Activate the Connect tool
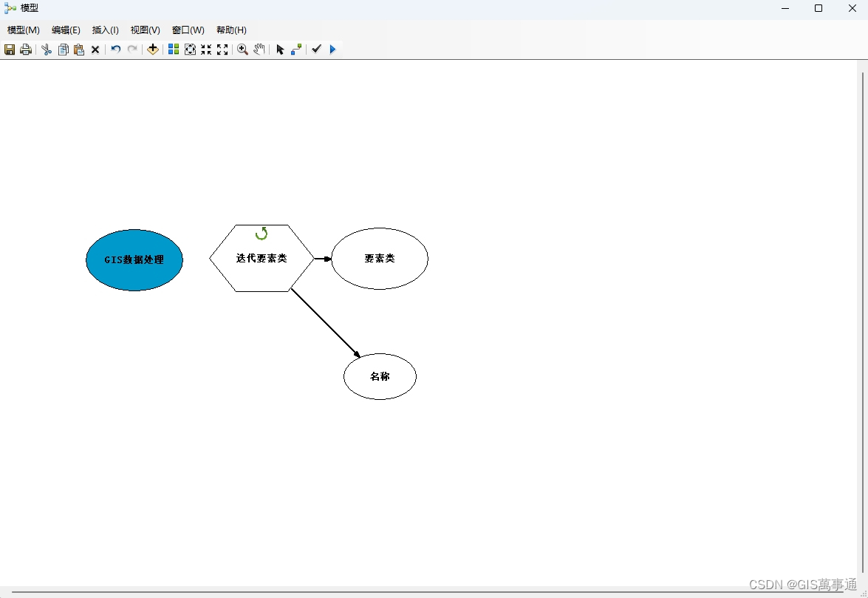 click(296, 50)
